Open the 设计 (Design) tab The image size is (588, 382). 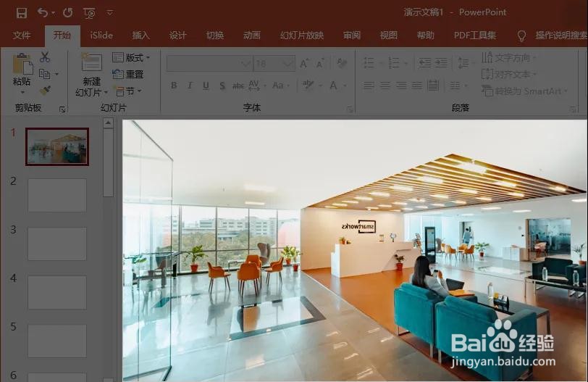pos(177,36)
